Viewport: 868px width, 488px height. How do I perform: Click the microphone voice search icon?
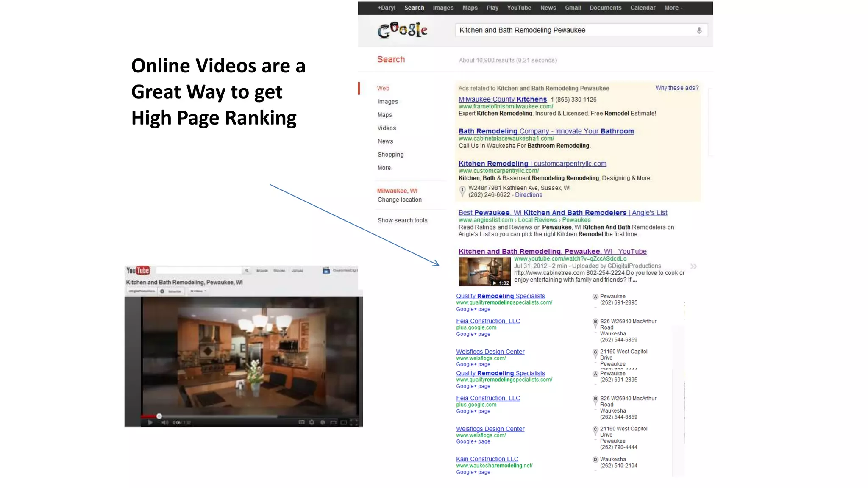click(699, 30)
